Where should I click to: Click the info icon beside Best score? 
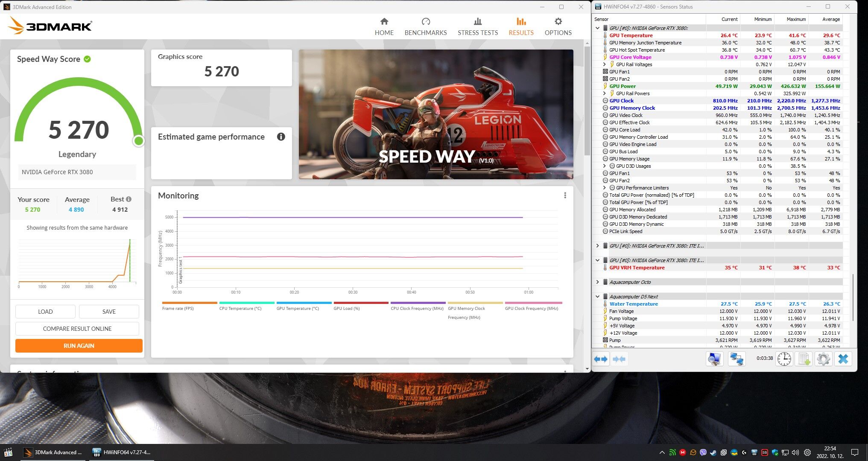129,199
